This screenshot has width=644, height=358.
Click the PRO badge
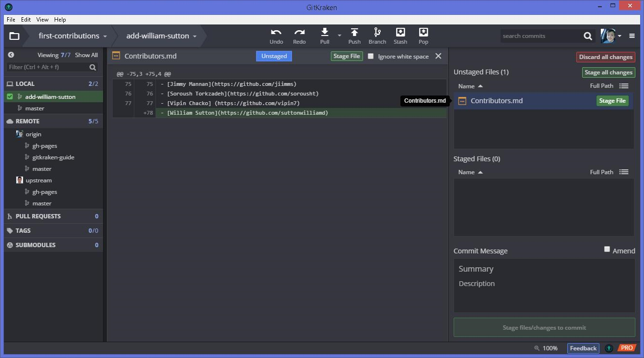point(627,348)
